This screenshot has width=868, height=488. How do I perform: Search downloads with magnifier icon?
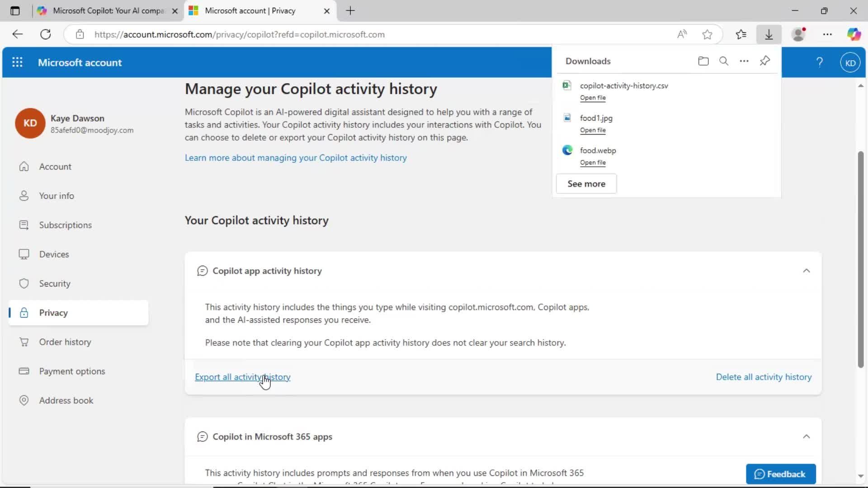[724, 61]
